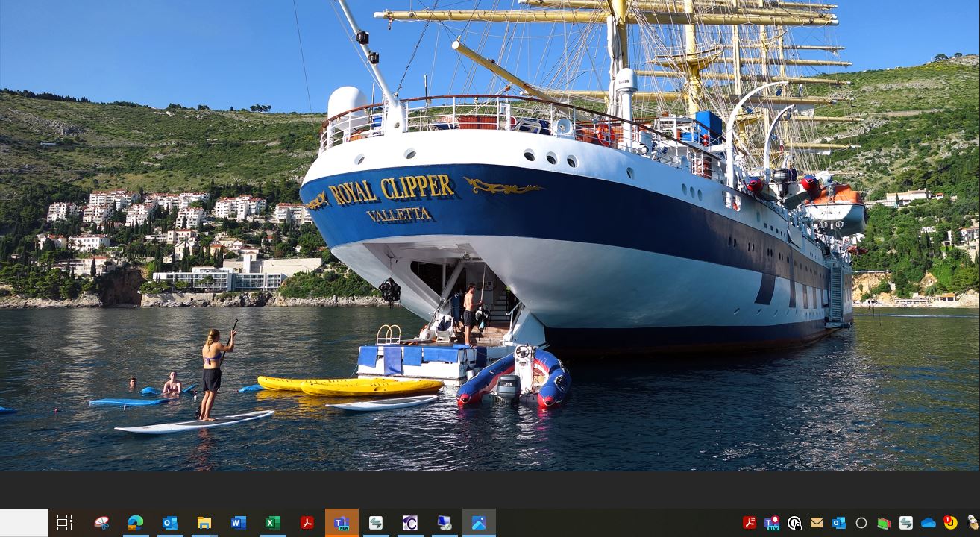Open File Explorer from the taskbar

tap(204, 523)
